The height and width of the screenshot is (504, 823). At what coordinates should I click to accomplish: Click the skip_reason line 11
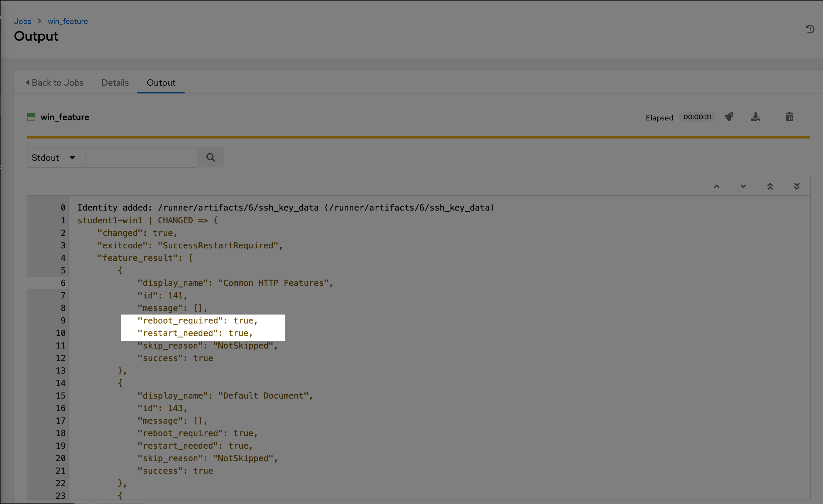[207, 345]
